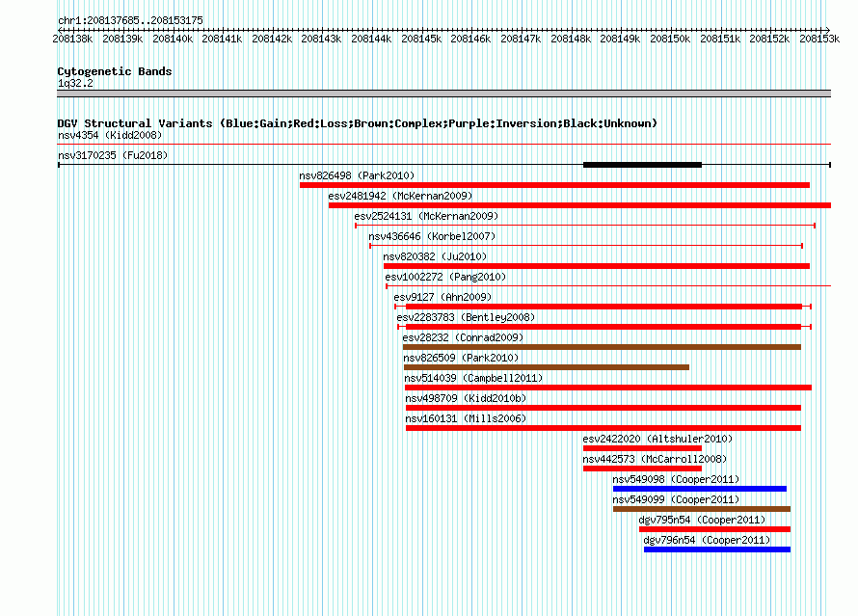Click the 1q32.2 cytogenetic band bar
This screenshot has width=858, height=616.
[443, 94]
